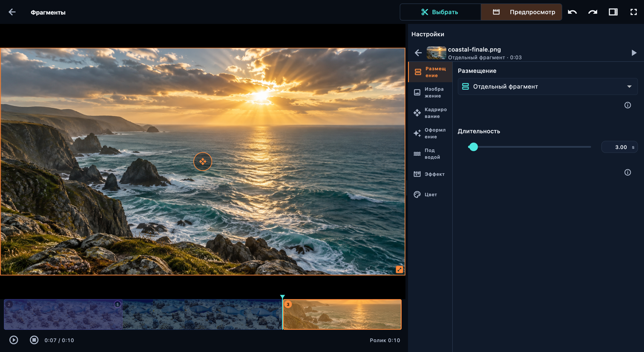Select sunset fragment 3 in the timeline
644x352 pixels.
tap(342, 315)
